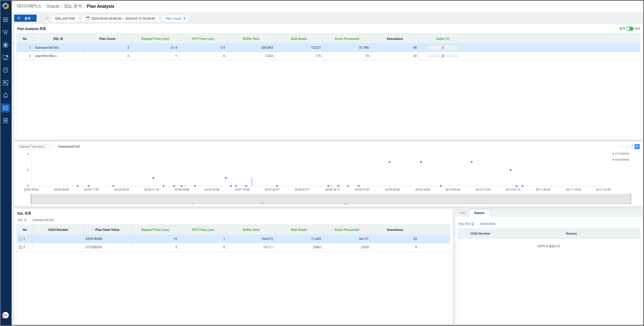Viewport: 644px width, 326px height.
Task: Click the blue 검색 search button
Action: point(25,18)
